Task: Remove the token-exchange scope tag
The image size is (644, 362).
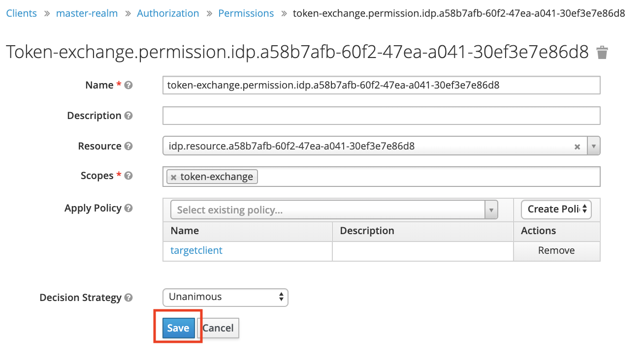Action: (174, 177)
